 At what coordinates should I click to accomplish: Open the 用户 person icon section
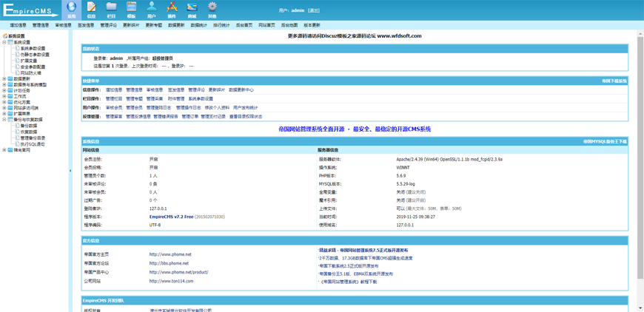click(x=152, y=10)
